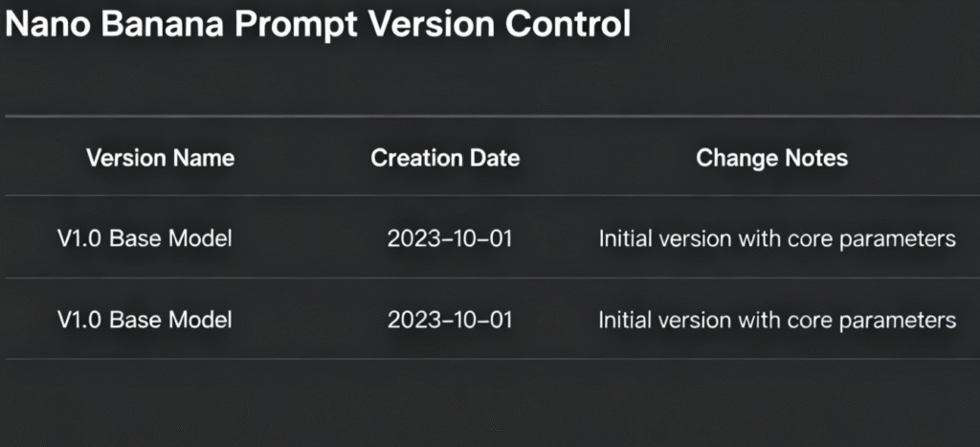Click the Change Notes column header
This screenshot has height=447, width=980.
(x=771, y=158)
